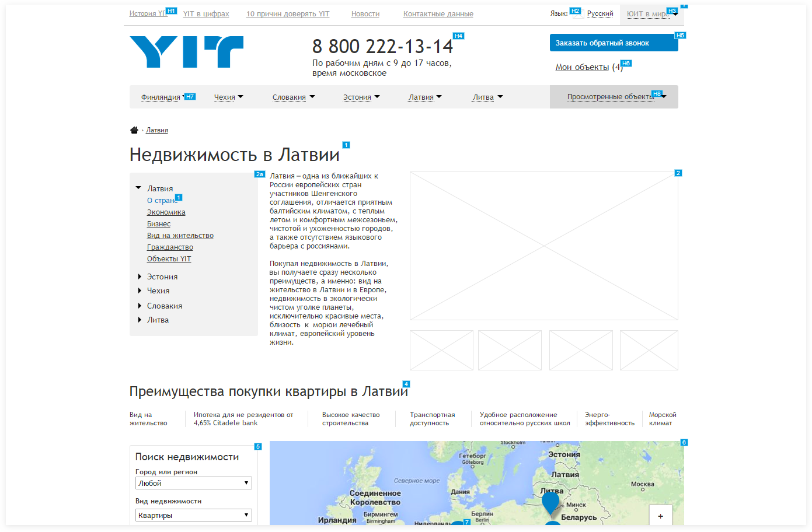Collapse the Латвия sidebar section

(138, 188)
